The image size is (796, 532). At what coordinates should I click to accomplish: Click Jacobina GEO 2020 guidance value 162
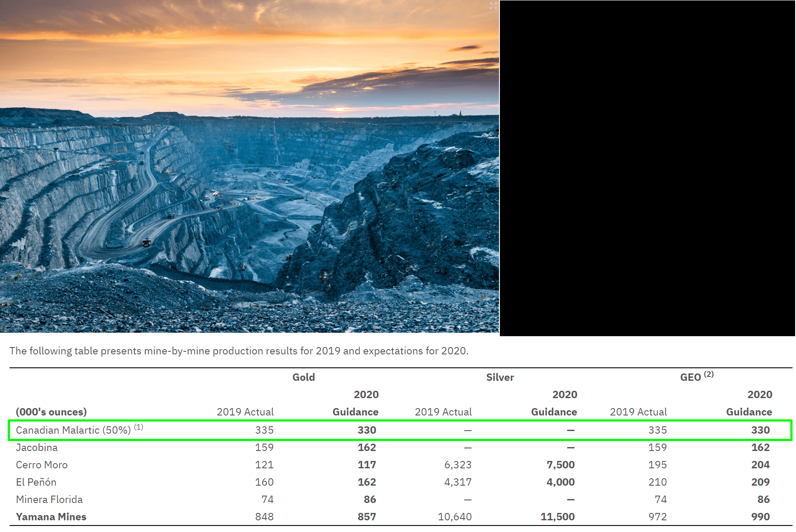(x=760, y=448)
